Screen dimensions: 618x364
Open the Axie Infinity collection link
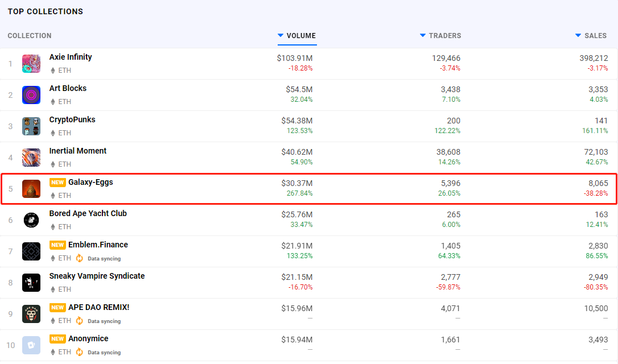(x=71, y=57)
